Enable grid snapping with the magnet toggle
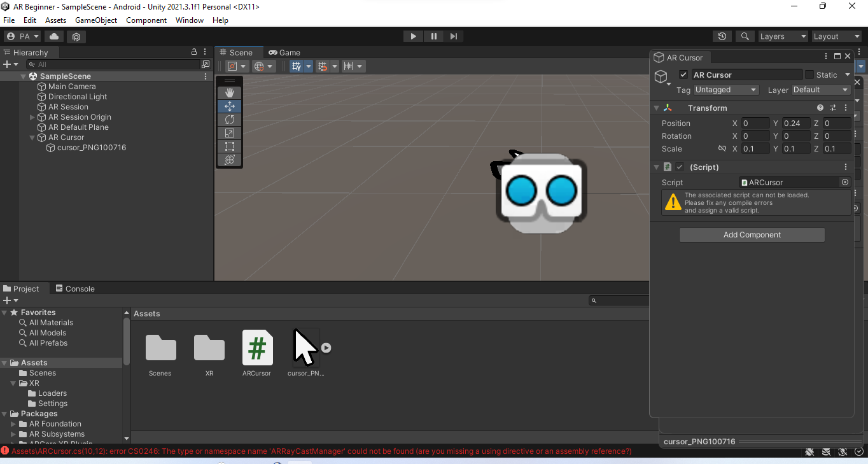 click(x=323, y=66)
